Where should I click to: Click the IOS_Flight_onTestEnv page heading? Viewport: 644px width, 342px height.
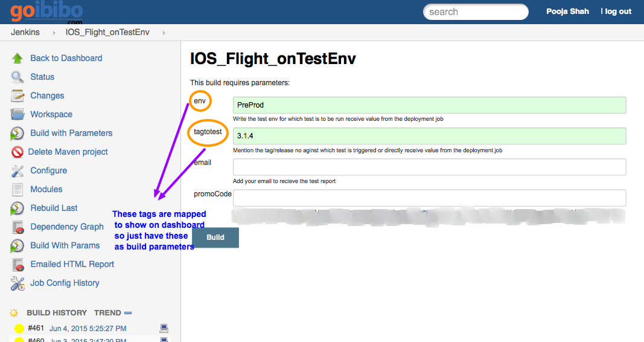tap(273, 59)
